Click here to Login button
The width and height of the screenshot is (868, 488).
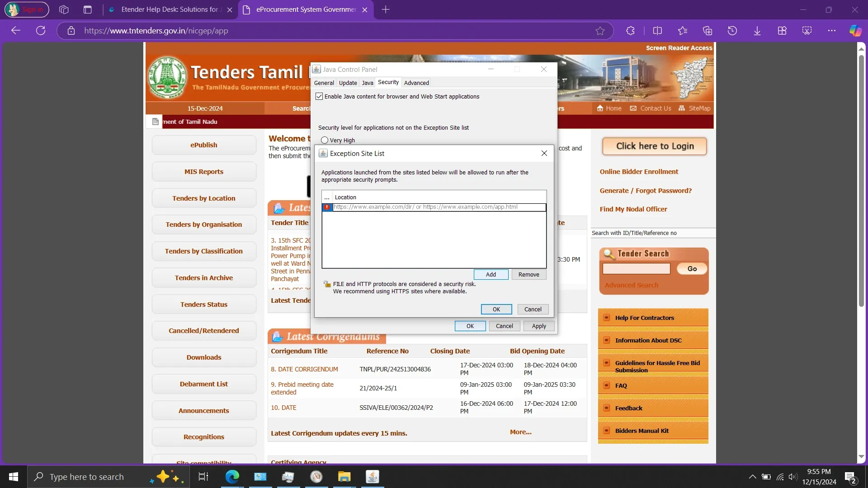point(655,146)
